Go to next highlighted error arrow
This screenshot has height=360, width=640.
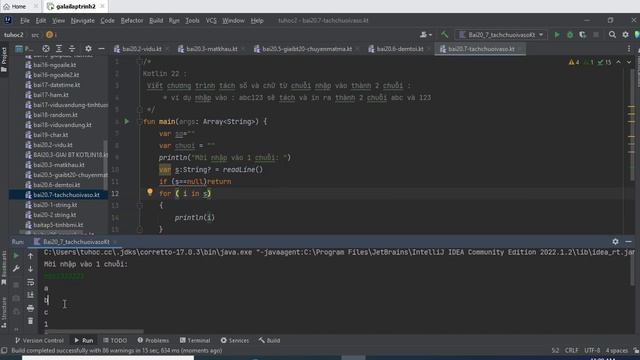click(629, 62)
